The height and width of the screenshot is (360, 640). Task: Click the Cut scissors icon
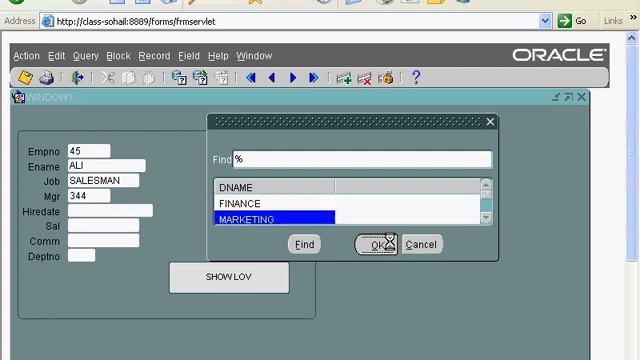(x=108, y=78)
